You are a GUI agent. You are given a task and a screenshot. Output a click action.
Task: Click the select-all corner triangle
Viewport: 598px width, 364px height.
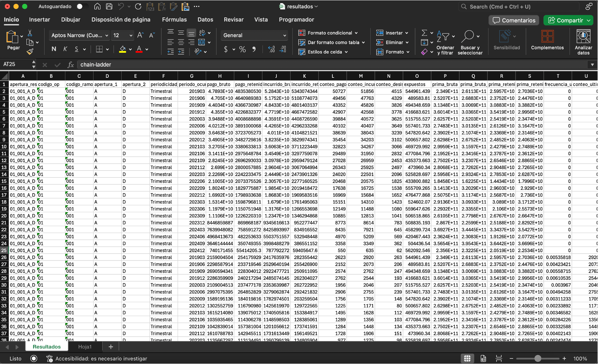[x=5, y=76]
